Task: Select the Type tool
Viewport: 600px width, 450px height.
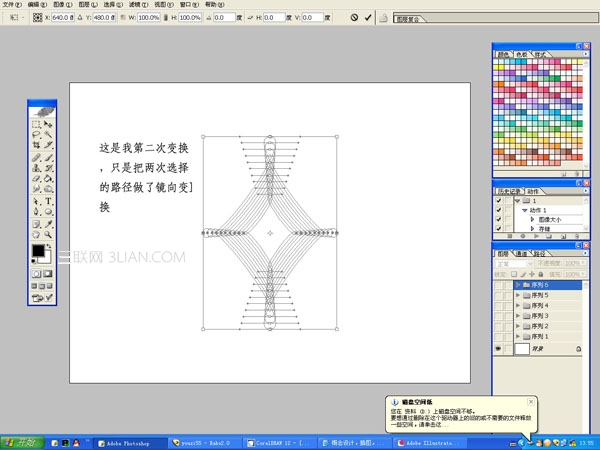Action: [x=48, y=201]
